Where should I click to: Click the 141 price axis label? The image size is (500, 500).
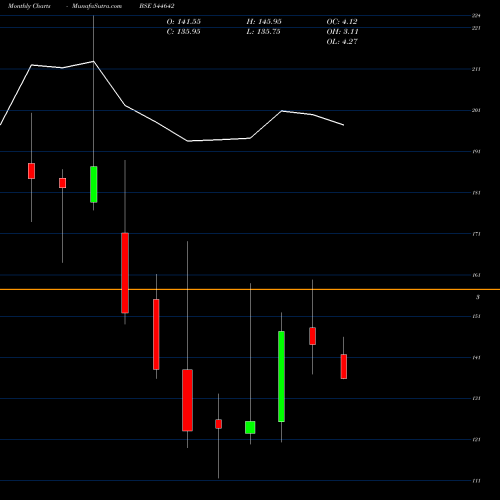[476, 358]
